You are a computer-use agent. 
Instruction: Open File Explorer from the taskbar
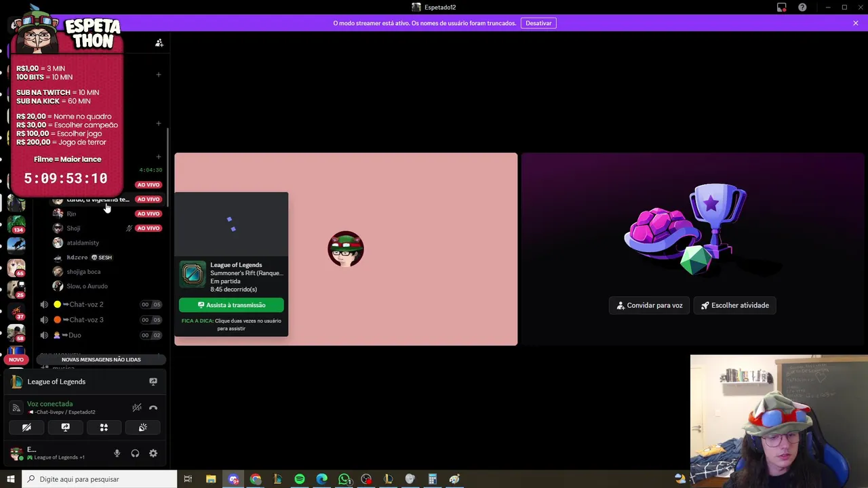[211, 479]
